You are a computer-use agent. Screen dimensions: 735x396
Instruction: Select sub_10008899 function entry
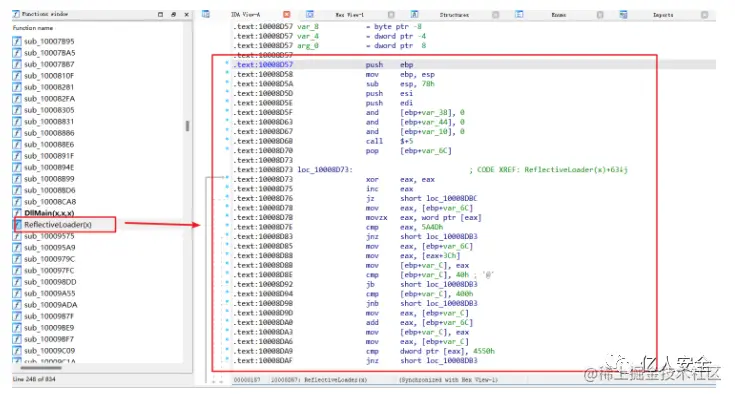(49, 179)
